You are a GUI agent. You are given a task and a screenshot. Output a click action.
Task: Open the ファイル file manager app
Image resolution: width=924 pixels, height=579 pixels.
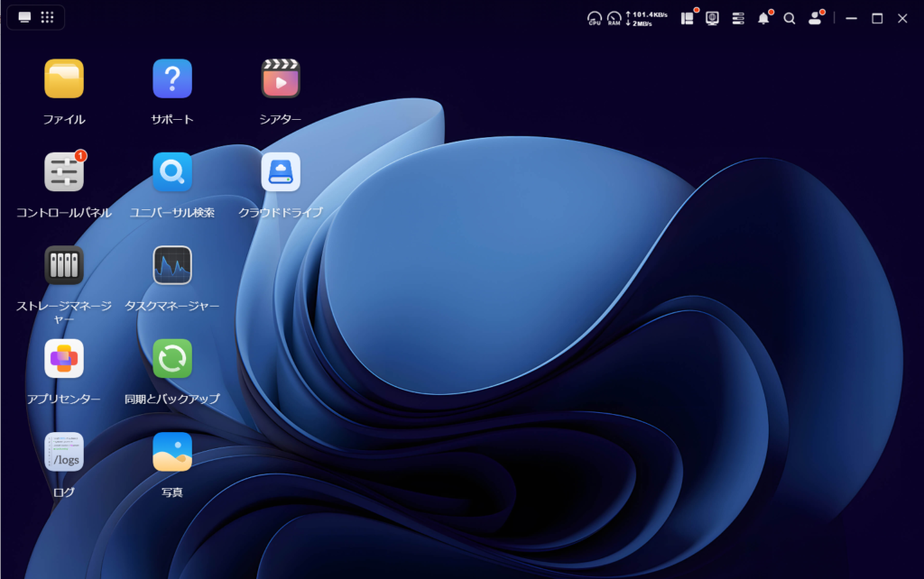click(x=64, y=79)
